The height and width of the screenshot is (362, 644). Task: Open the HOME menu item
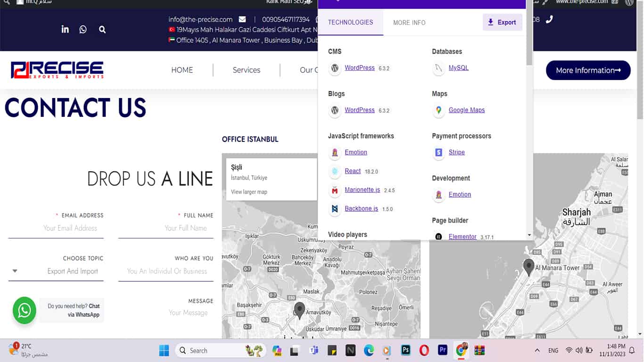182,70
